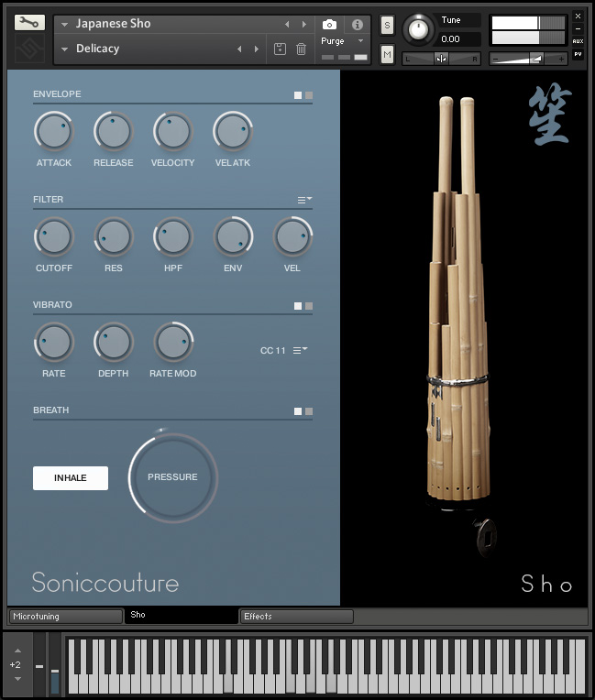Enable the white Vibrato toggle square
Screen dimensions: 595x700
click(x=298, y=306)
